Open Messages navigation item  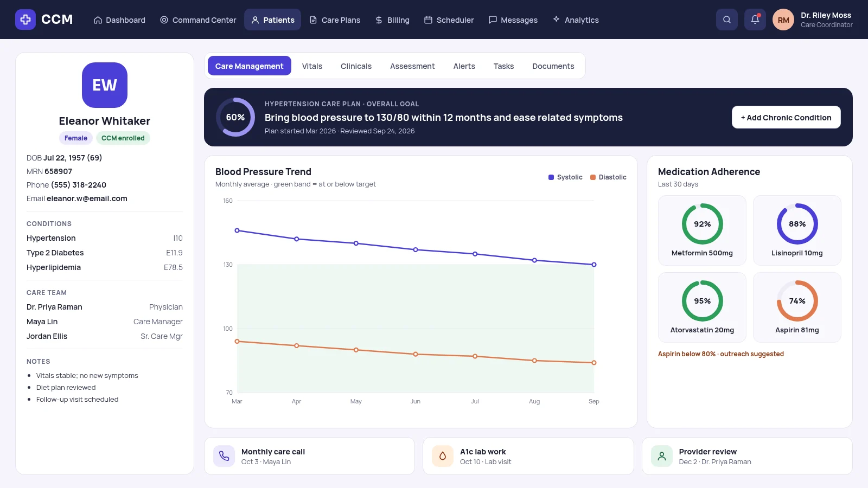[x=513, y=20]
